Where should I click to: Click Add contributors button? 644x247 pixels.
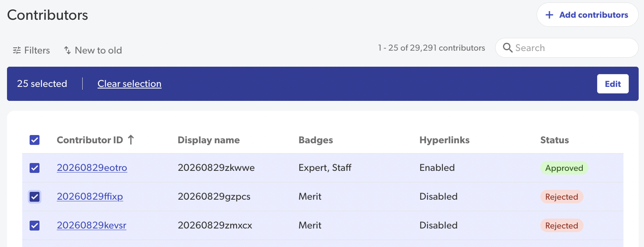point(587,15)
